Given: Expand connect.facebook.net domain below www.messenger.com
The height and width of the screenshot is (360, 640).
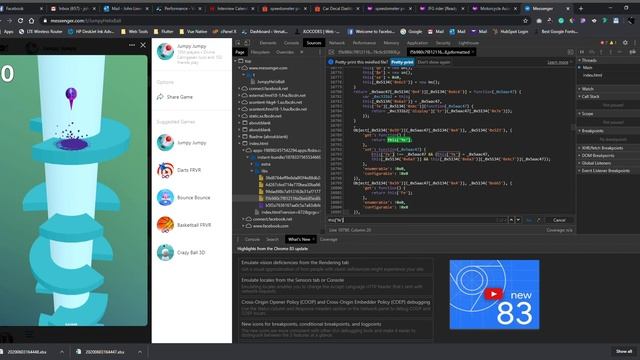Looking at the screenshot, I should click(240, 89).
